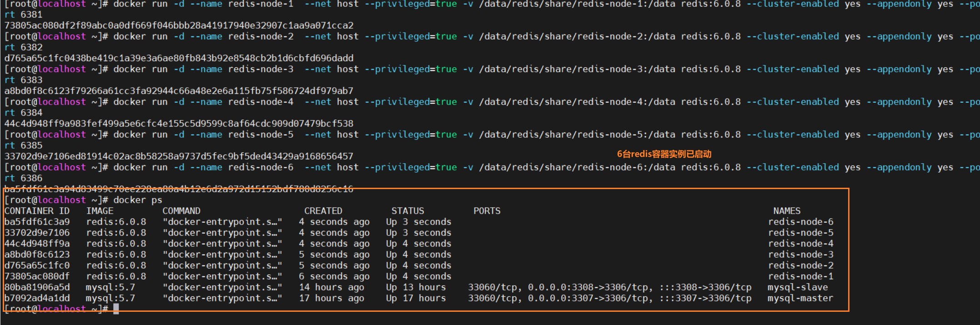Click the name redis-node-6 in docker ps
This screenshot has height=325, width=980.
click(x=801, y=222)
